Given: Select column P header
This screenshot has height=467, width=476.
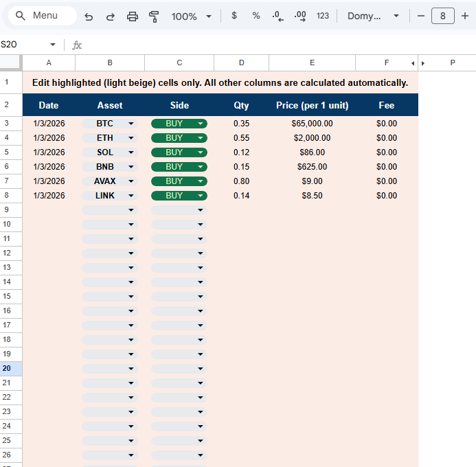Looking at the screenshot, I should 453,62.
